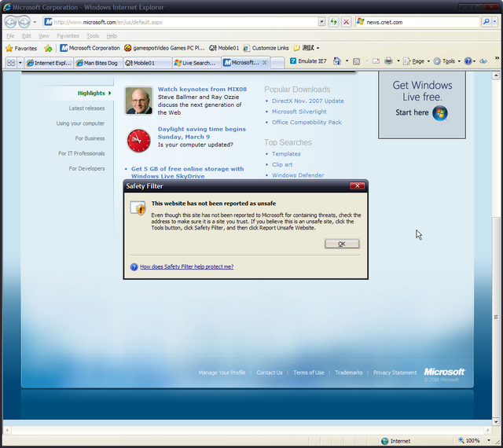Open the Privacy Statement footer link
The height and width of the screenshot is (448, 503).
pos(395,373)
